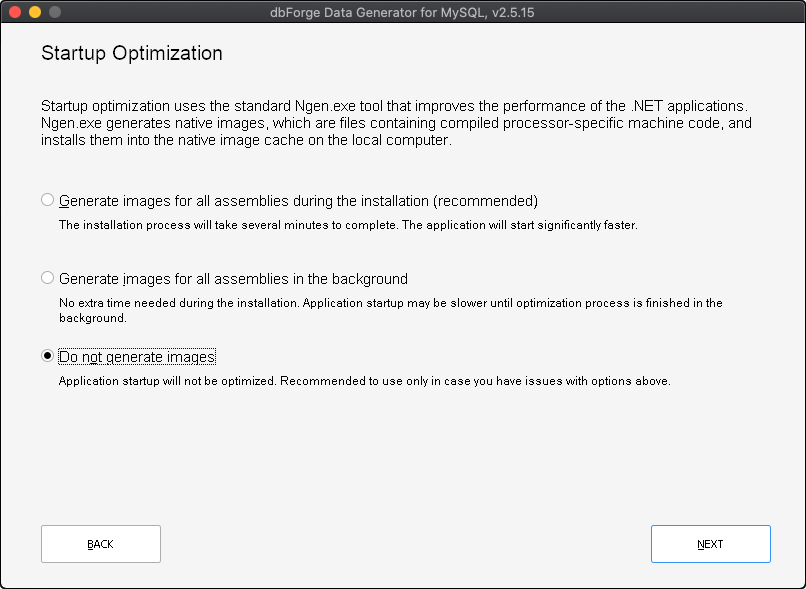Select "Generate images for all assemblies during the installation"

(47, 199)
